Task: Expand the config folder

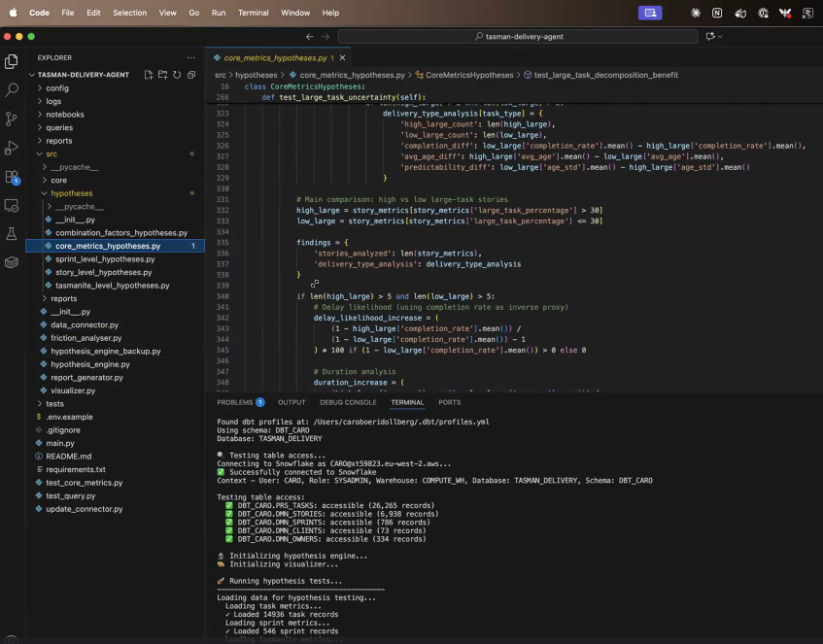Action: pos(57,87)
